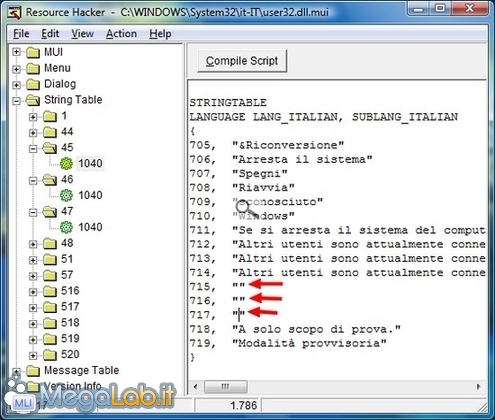
Task: Place cursor in line 706 "Arresta il sistema"
Action: (x=302, y=159)
